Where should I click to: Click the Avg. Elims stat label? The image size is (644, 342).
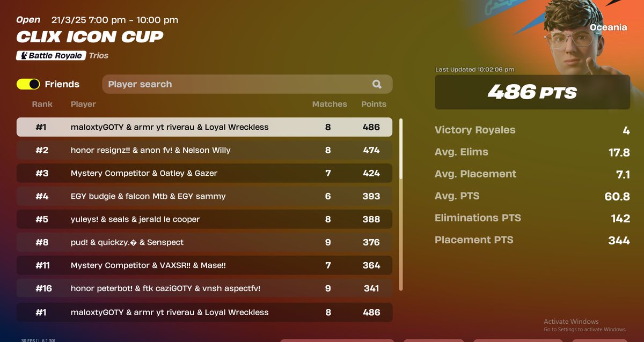(x=462, y=152)
